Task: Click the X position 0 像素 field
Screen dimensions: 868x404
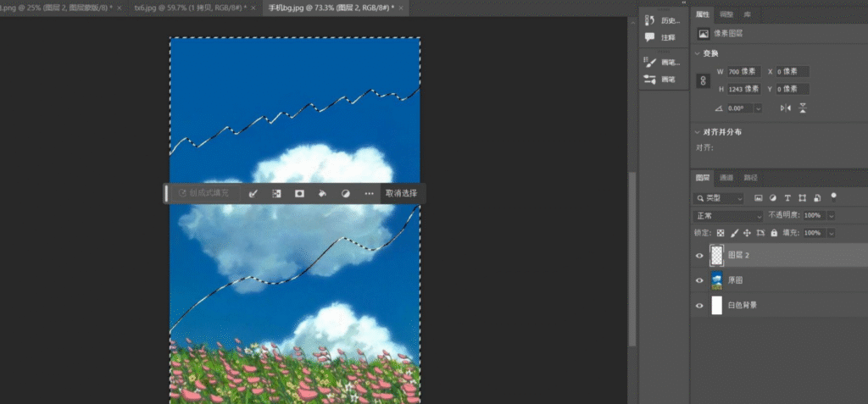Action: coord(793,72)
